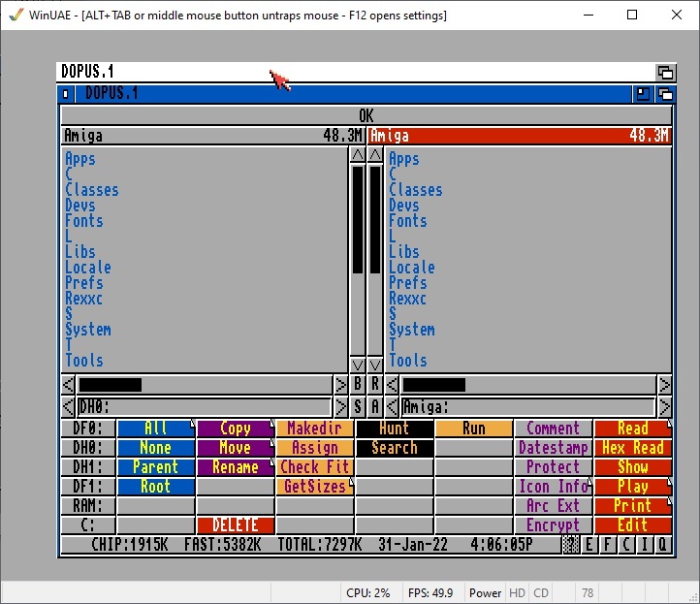Click left panel horizontal scrollbar thumb
Screen dimensions: 700x604
pos(111,384)
